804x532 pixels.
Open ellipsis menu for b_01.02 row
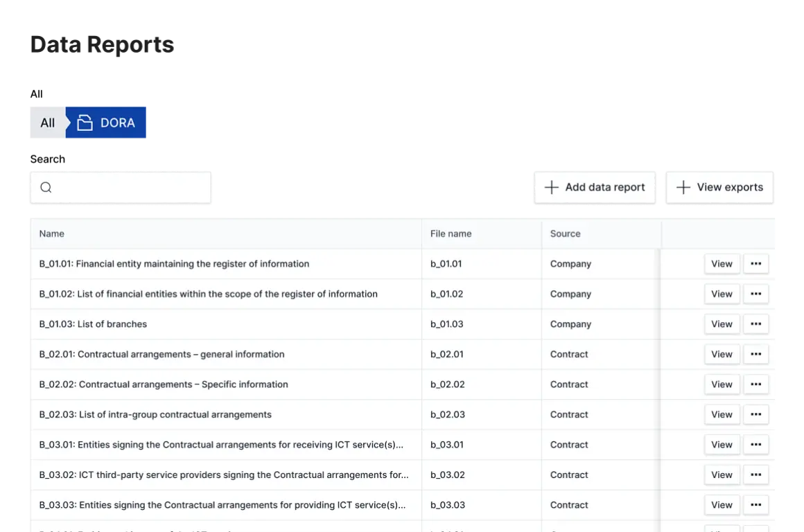(755, 294)
